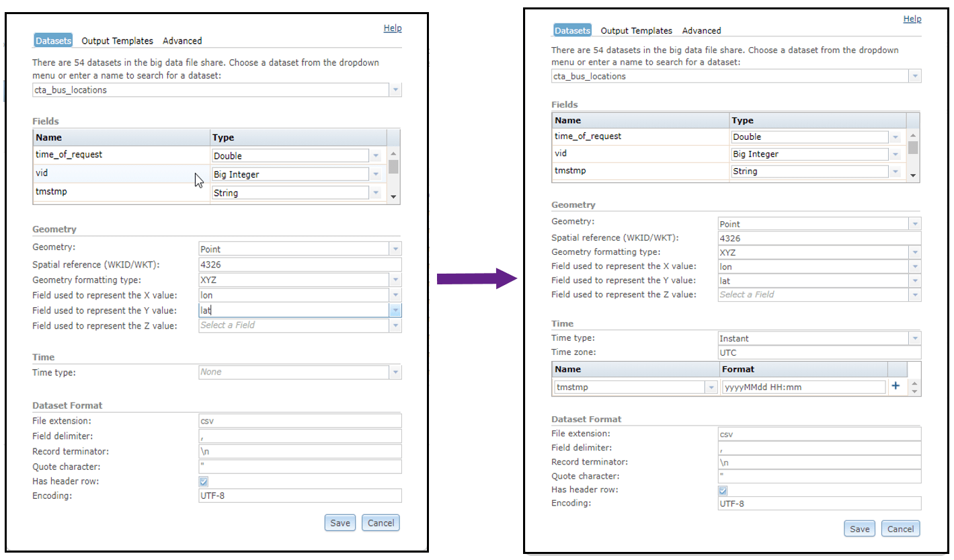Open X value lon dropdown in right dialog
This screenshot has width=954, height=560.
914,266
